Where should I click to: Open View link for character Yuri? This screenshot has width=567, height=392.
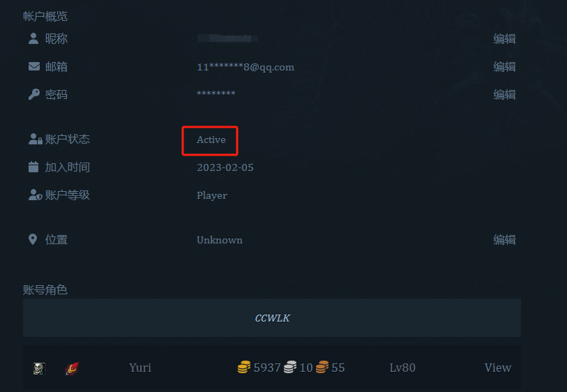pos(498,368)
